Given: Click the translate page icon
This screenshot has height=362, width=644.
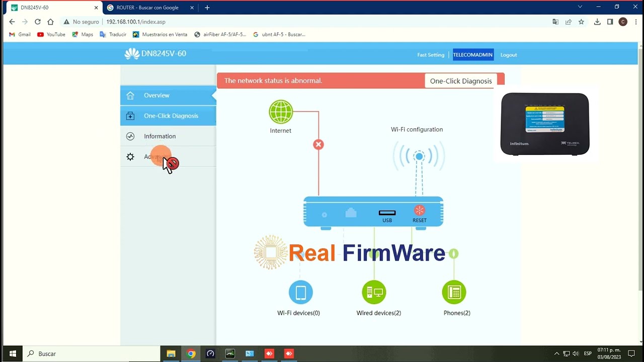Looking at the screenshot, I should [x=555, y=22].
